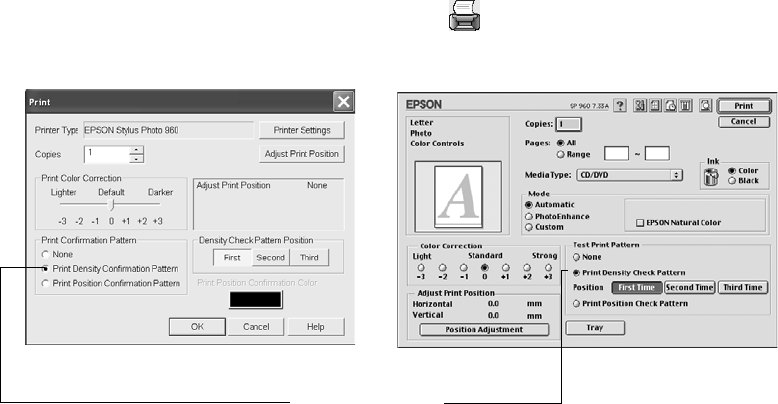Choose Print Position Confirmation Pattern option

tap(46, 283)
